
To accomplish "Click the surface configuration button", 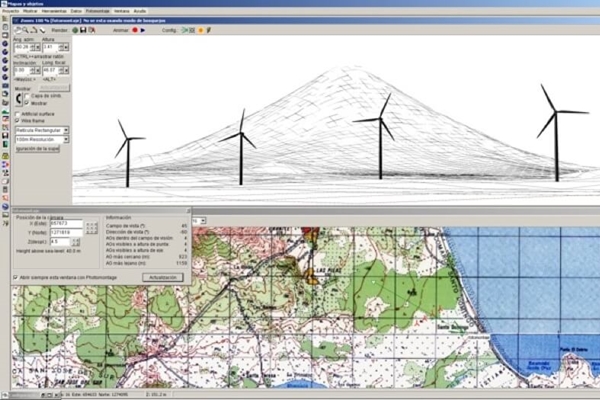I will click(x=40, y=148).
